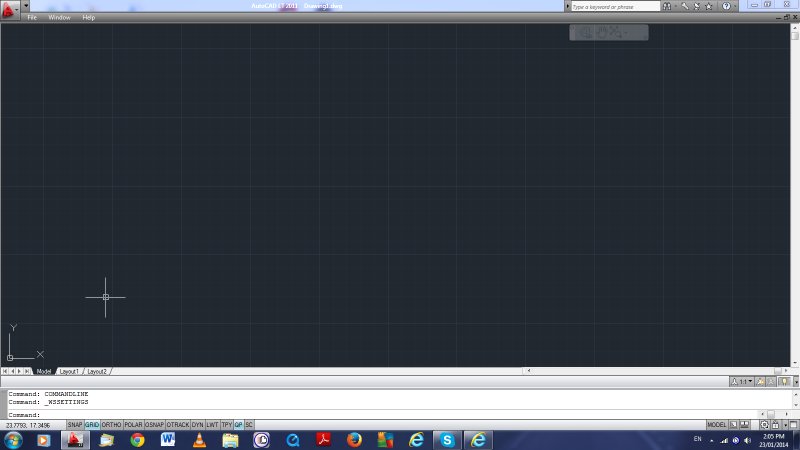
Task: Toggle POLAR tracking in status bar
Action: [133, 424]
